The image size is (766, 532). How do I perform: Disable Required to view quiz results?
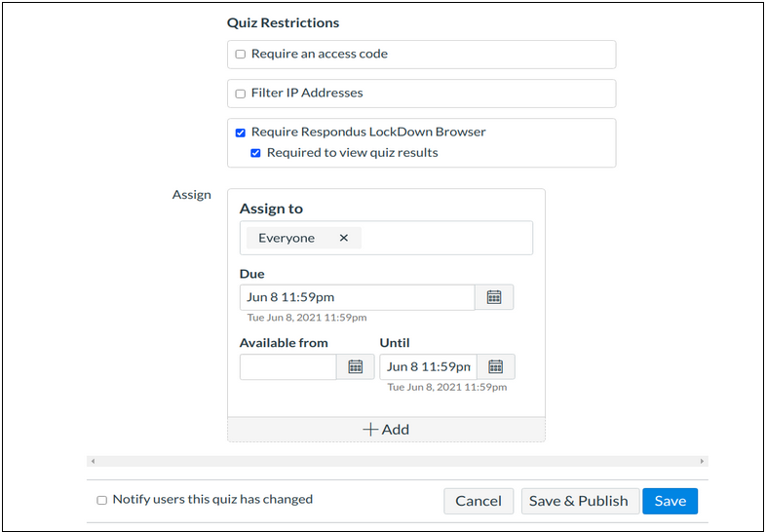tap(256, 153)
